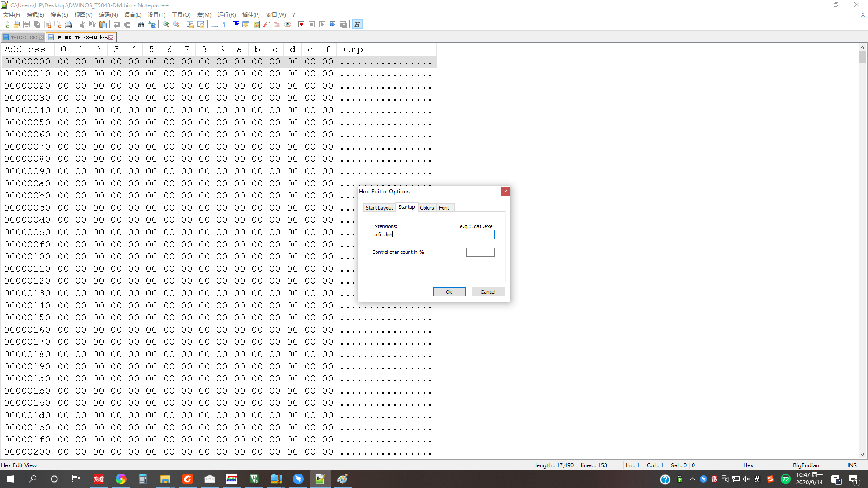Viewport: 868px width, 488px height.
Task: Dismiss the dialog via Cancel
Action: (x=488, y=291)
